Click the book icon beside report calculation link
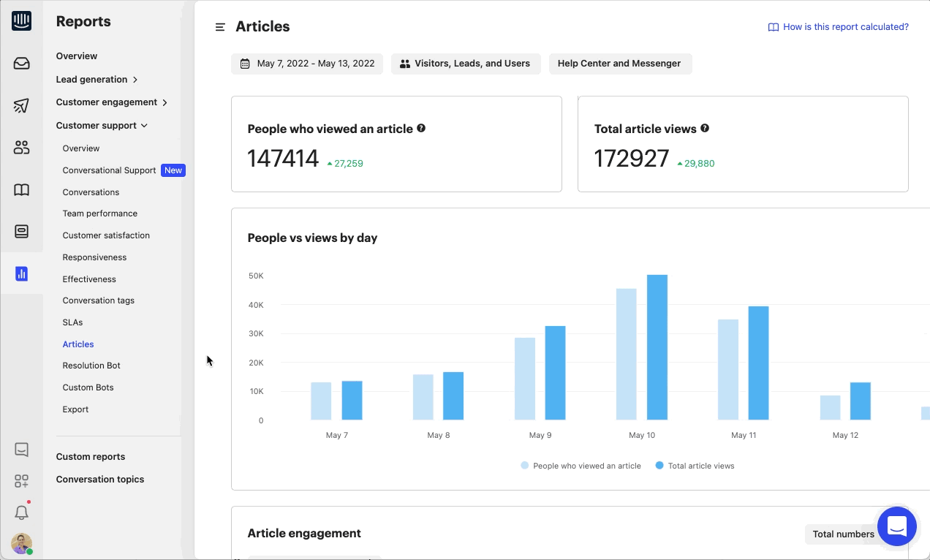The width and height of the screenshot is (930, 560). (x=773, y=27)
